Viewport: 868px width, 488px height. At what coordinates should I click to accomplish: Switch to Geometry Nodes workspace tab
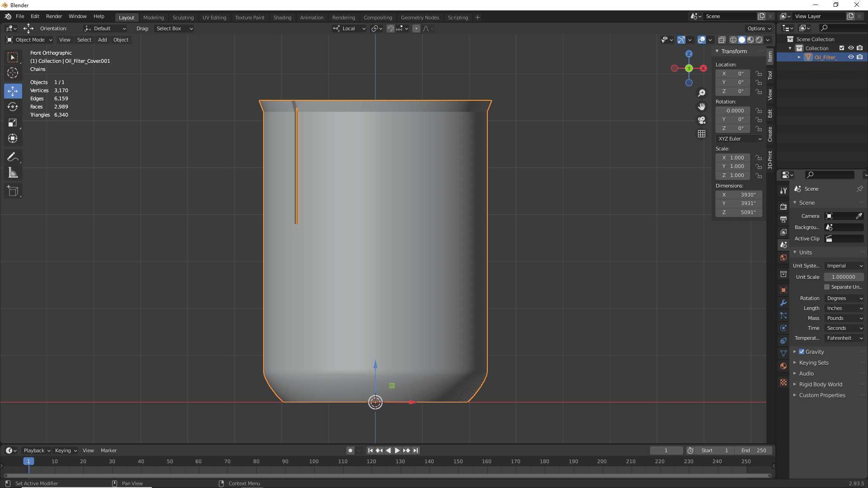(x=420, y=18)
